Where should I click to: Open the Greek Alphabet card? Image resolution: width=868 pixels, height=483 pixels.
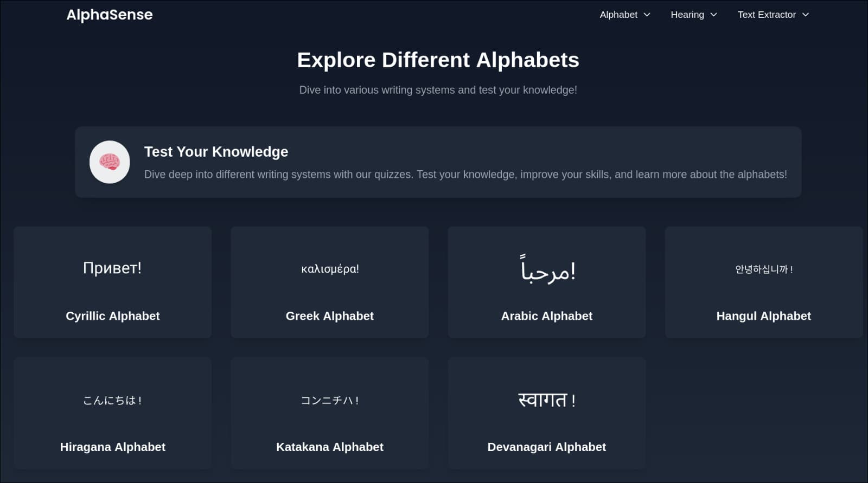330,282
